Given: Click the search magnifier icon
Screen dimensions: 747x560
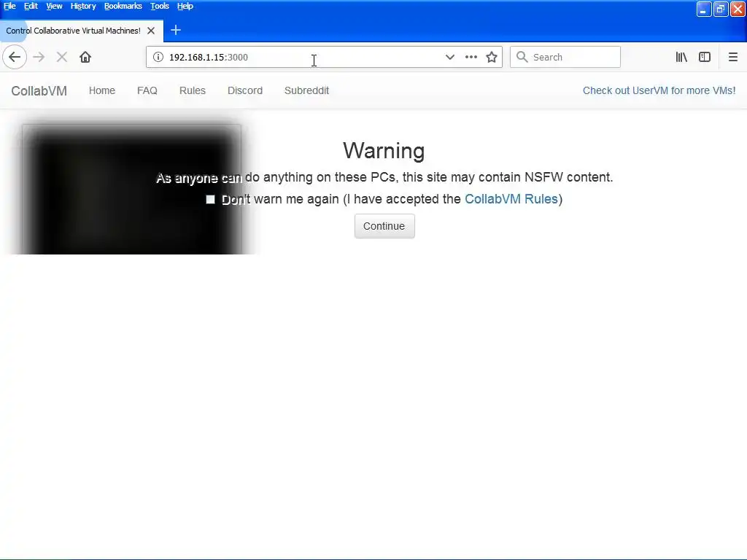Looking at the screenshot, I should [522, 57].
